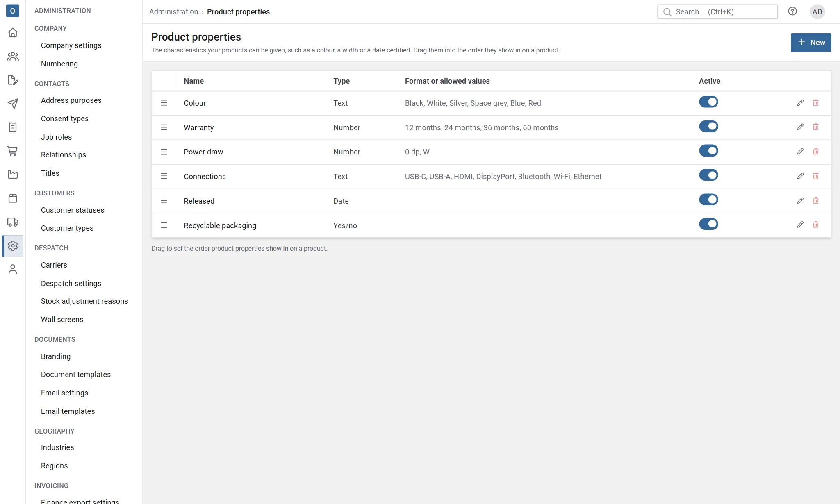This screenshot has width=840, height=504.
Task: Toggle Warranty property active switch
Action: coord(708,126)
